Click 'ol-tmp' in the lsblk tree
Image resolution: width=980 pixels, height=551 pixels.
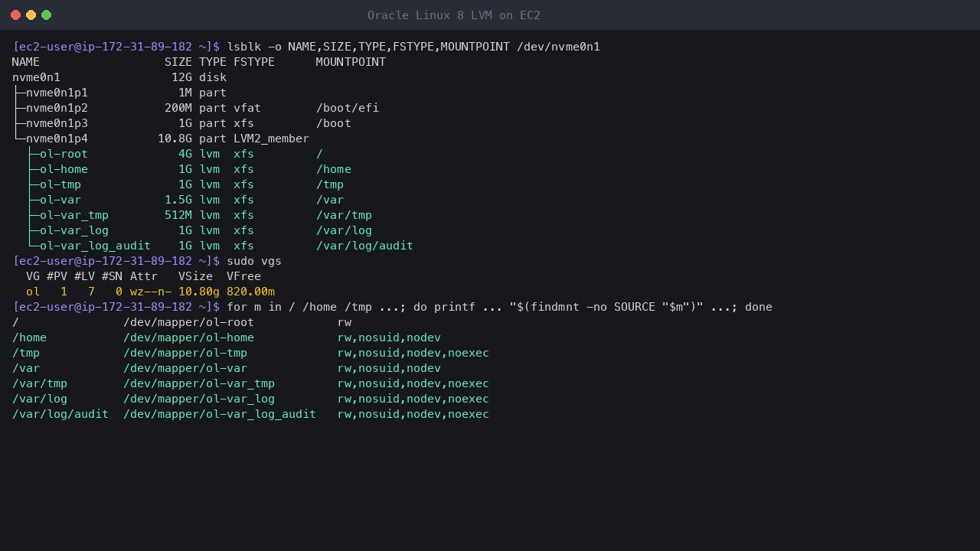point(60,184)
